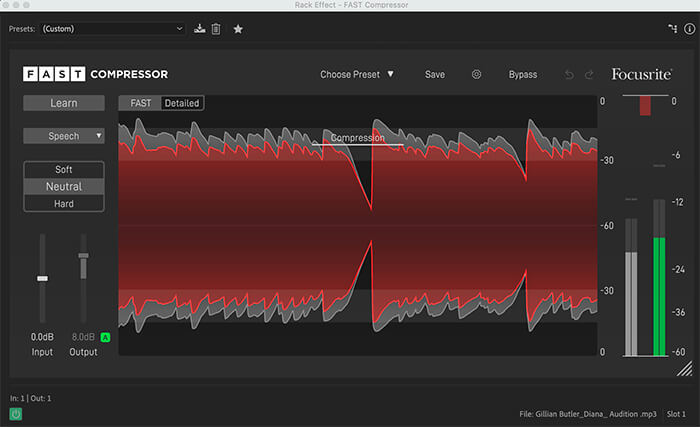
Task: Select the Hard compression flavor option
Action: tap(64, 204)
